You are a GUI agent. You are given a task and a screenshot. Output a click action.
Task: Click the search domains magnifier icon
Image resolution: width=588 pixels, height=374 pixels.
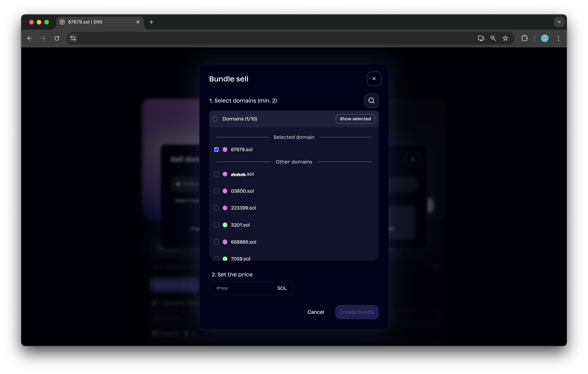coord(371,101)
